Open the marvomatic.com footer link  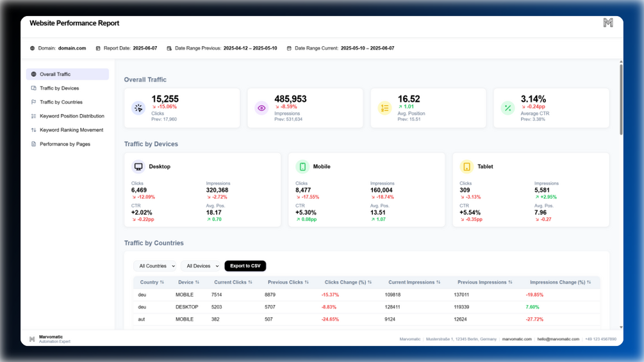[516, 339]
